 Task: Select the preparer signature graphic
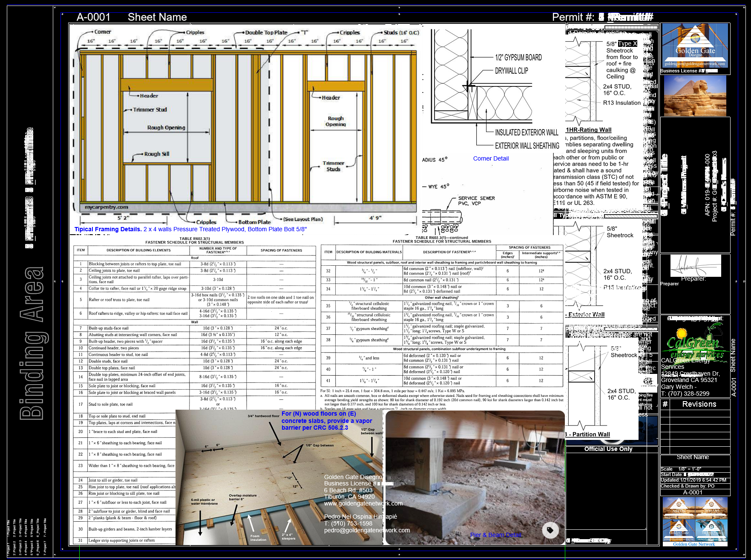click(695, 266)
